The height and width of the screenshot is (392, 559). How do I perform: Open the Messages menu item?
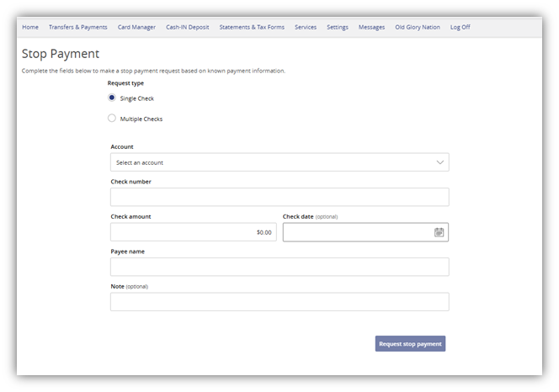click(371, 27)
